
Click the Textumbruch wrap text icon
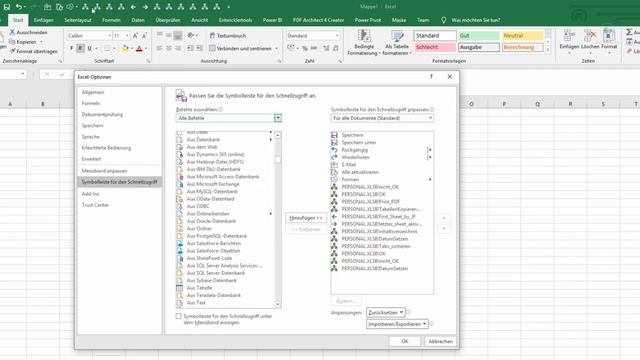[212, 36]
